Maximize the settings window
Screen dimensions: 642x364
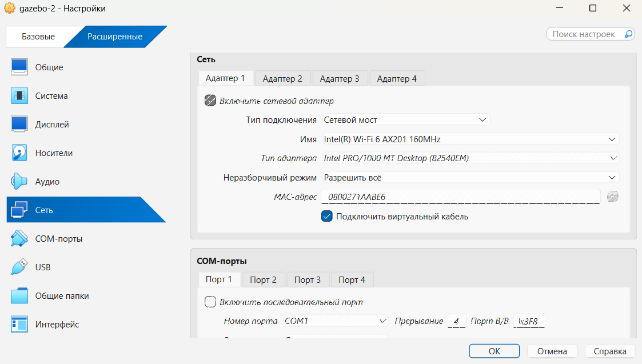(x=592, y=8)
